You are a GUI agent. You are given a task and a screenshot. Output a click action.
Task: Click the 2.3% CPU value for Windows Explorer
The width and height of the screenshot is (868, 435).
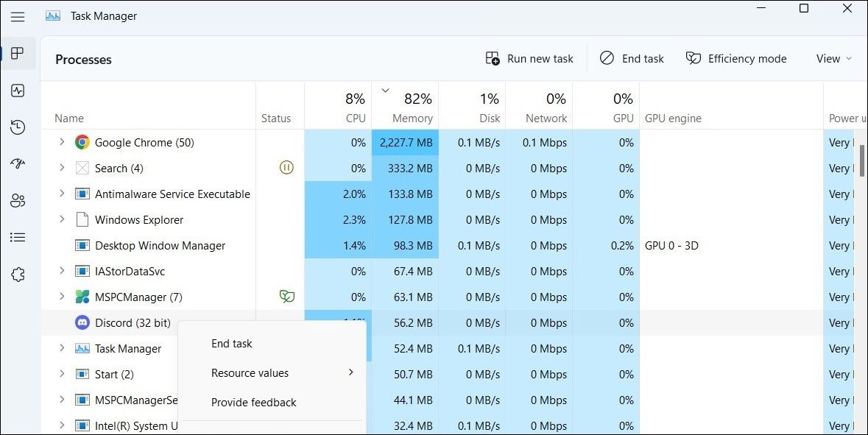(354, 220)
